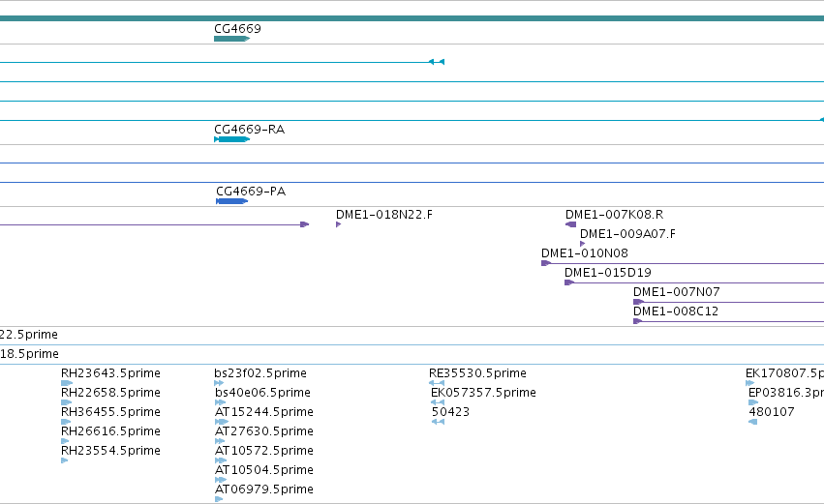Select the DME1-007K08.R feature glyph
The height and width of the screenshot is (504, 824).
(x=570, y=224)
